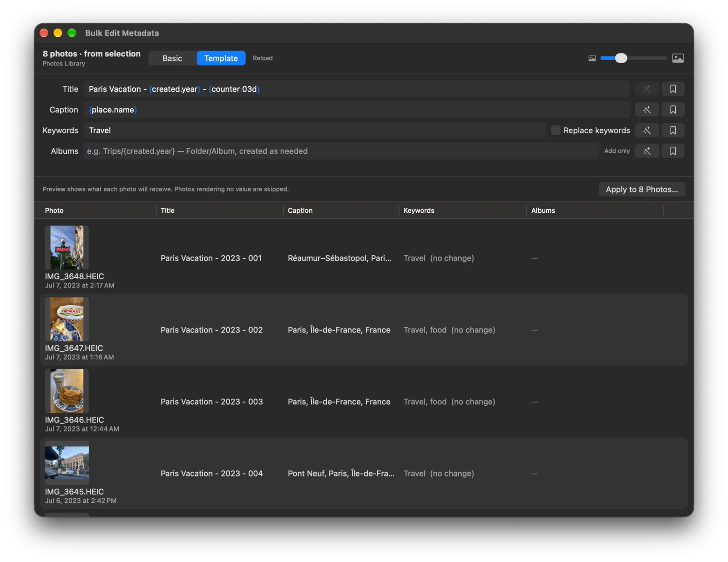Screen dimensions: 728x562
Task: Select the IMG_3645.HEIC thumbnail
Action: 67,463
